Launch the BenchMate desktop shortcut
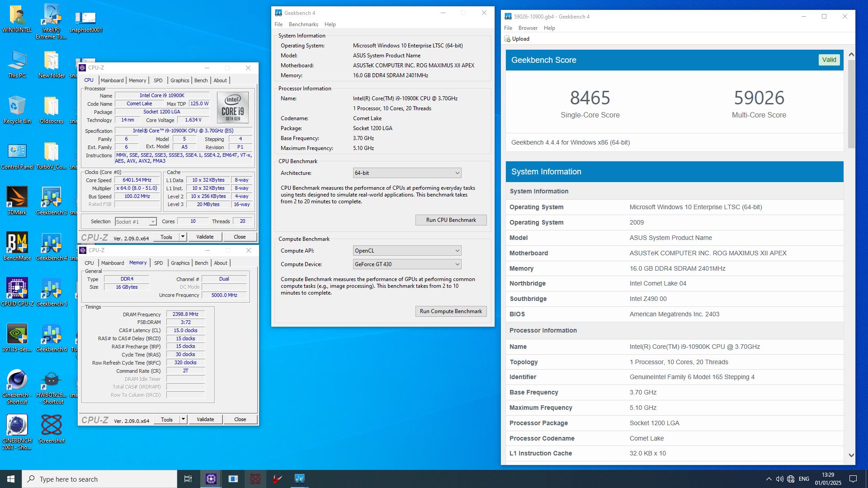 17,247
